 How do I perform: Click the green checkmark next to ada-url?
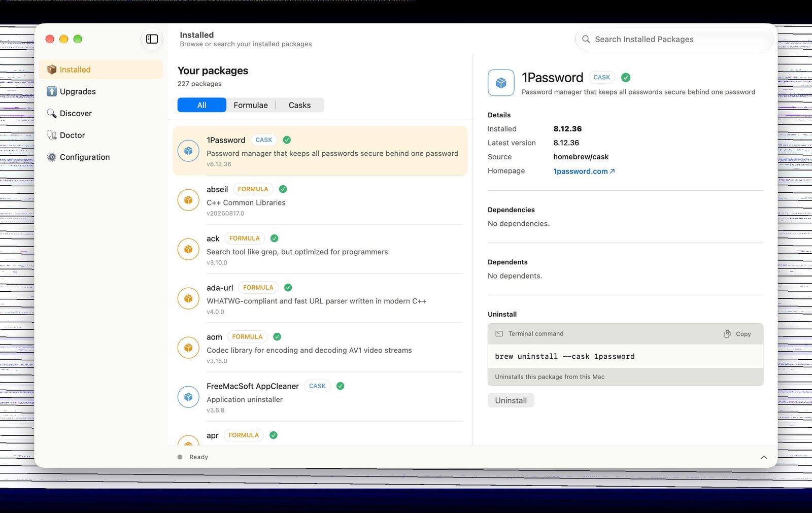click(x=288, y=288)
